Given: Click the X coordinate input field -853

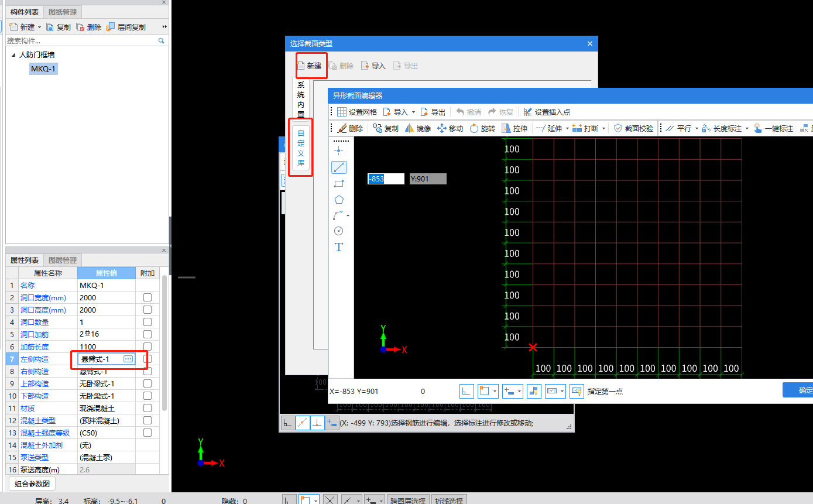Looking at the screenshot, I should point(386,179).
